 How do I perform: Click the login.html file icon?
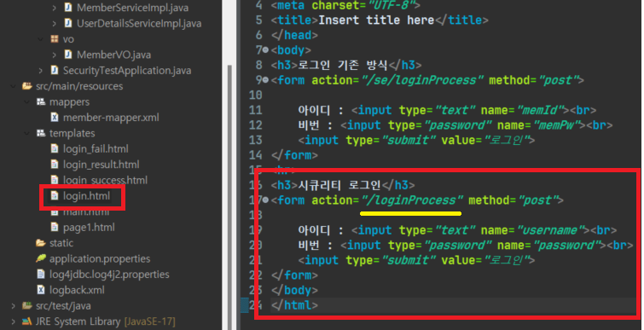tap(55, 196)
